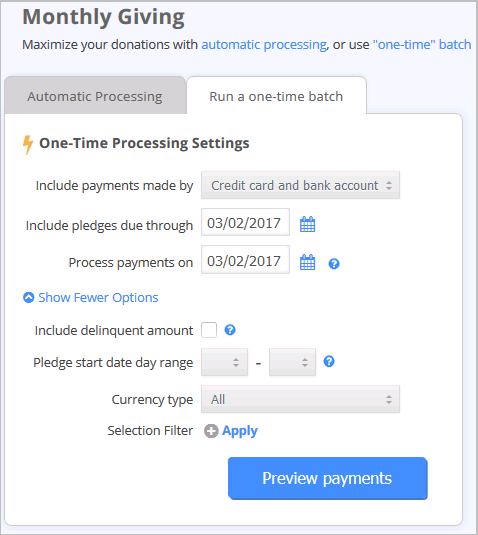Image resolution: width=478 pixels, height=535 pixels.
Task: Collapse options via Show Fewer Options link
Action: [98, 298]
